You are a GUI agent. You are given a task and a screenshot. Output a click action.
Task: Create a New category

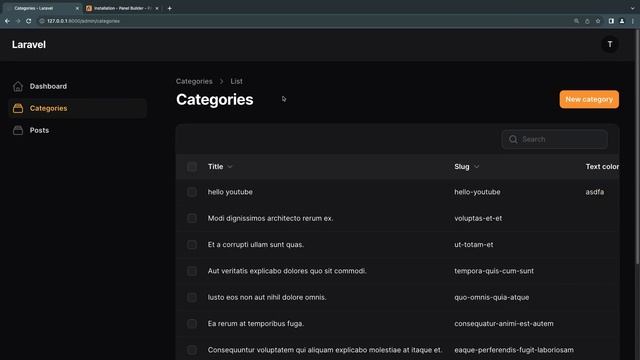(589, 99)
